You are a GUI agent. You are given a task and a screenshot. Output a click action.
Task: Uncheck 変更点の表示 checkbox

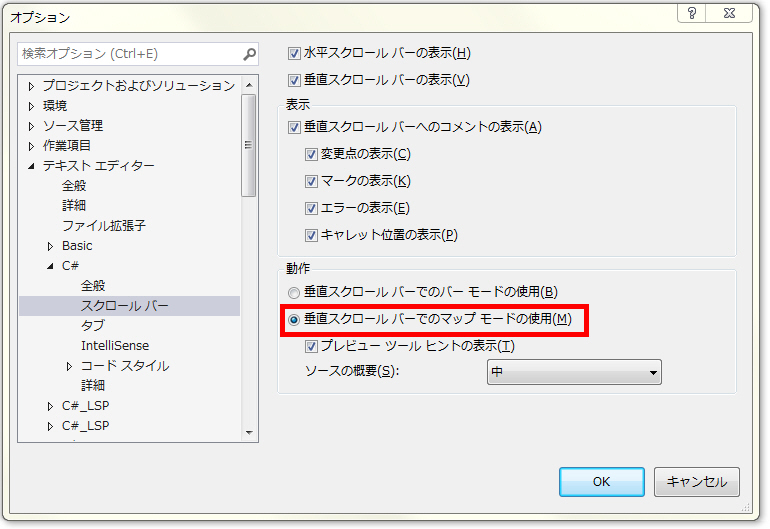[312, 154]
